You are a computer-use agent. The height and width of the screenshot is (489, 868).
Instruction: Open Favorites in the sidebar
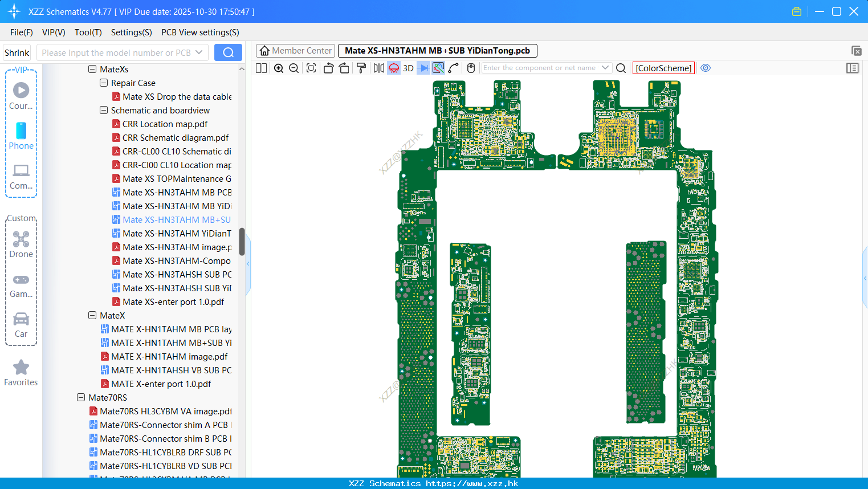[21, 373]
